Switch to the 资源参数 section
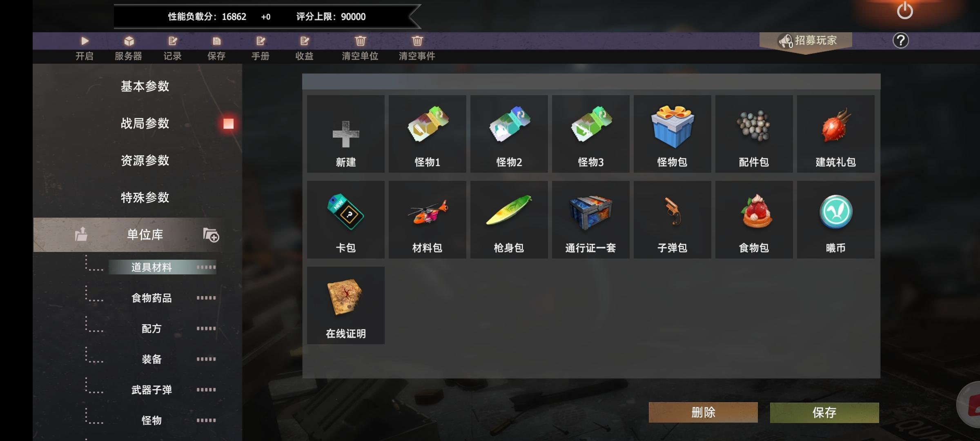This screenshot has height=441, width=980. pyautogui.click(x=145, y=160)
